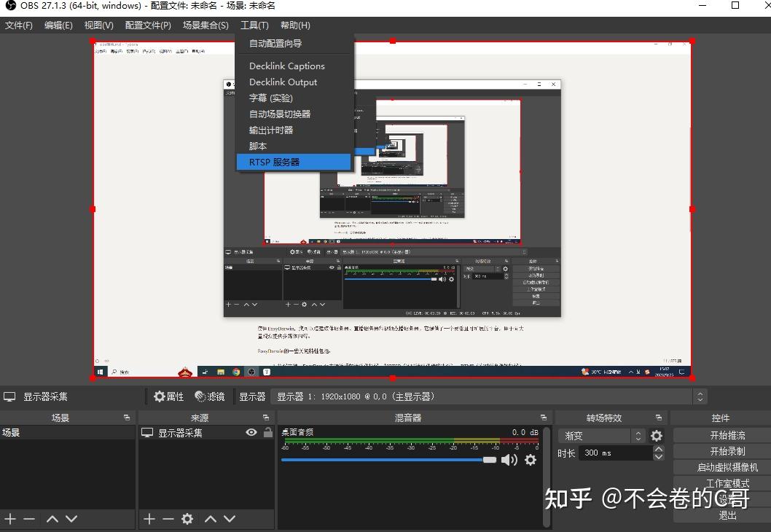Add a new source with the plus icon
The image size is (771, 532).
coord(148,519)
